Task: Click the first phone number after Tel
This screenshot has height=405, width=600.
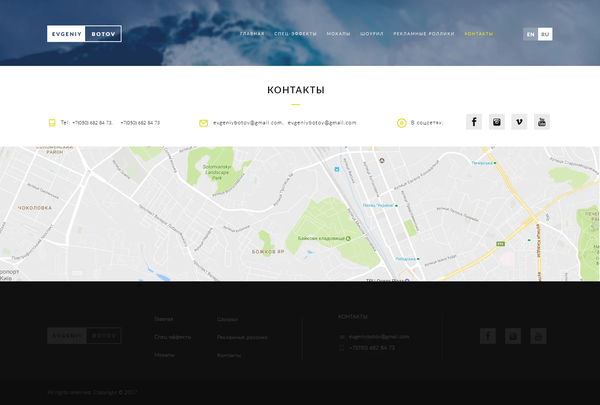Action: pos(92,123)
